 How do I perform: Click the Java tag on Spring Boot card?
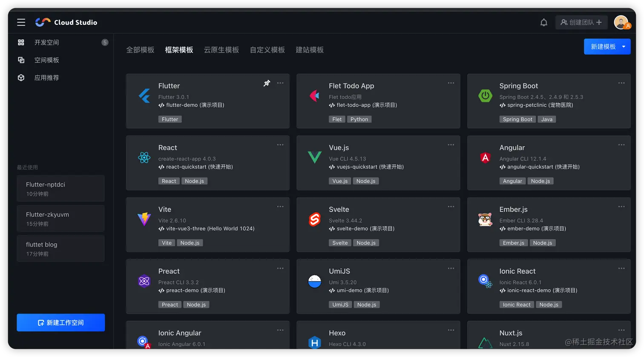coord(546,119)
